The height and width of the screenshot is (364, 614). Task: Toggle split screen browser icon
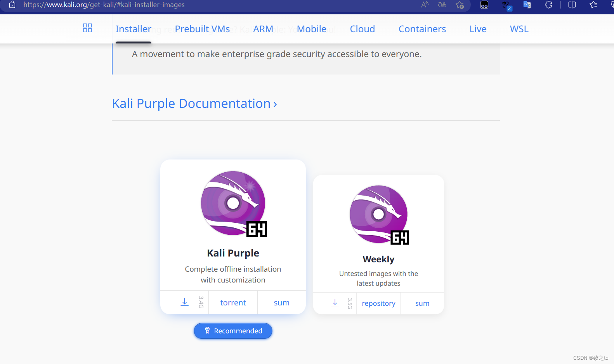pyautogui.click(x=572, y=5)
